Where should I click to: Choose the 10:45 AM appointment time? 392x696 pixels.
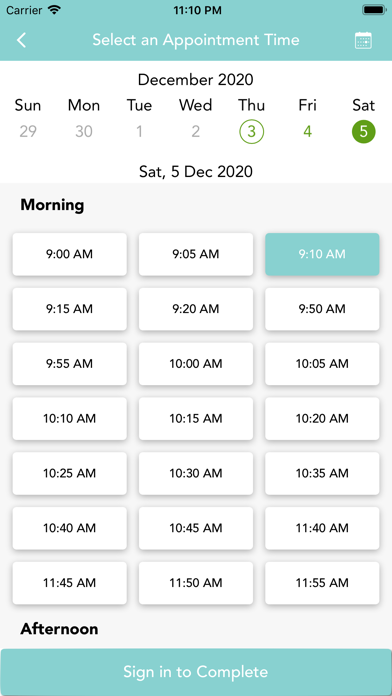[196, 528]
